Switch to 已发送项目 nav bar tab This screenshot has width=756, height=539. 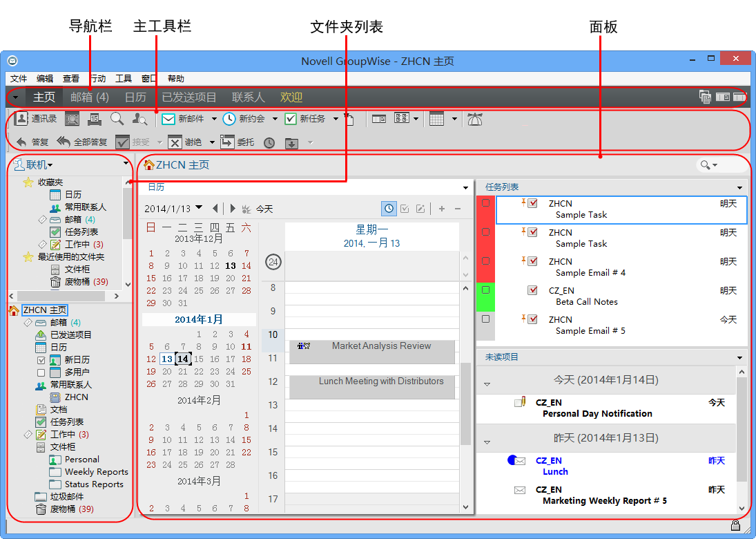click(189, 97)
